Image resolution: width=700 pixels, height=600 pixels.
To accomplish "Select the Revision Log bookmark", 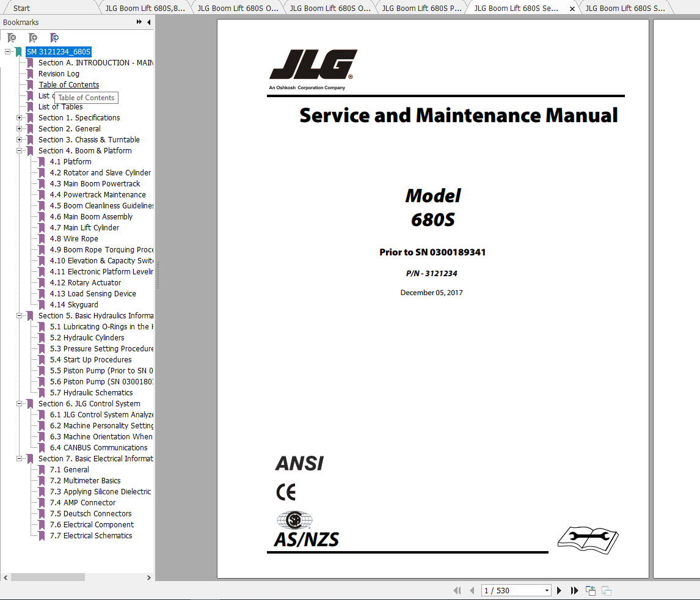I will (59, 73).
